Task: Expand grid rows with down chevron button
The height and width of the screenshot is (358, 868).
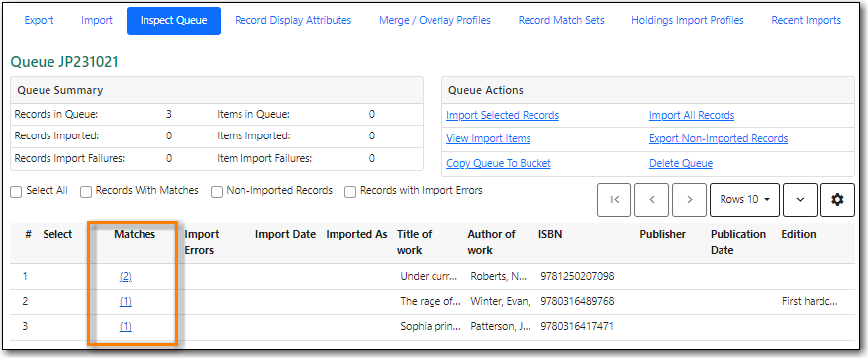Action: pos(800,199)
